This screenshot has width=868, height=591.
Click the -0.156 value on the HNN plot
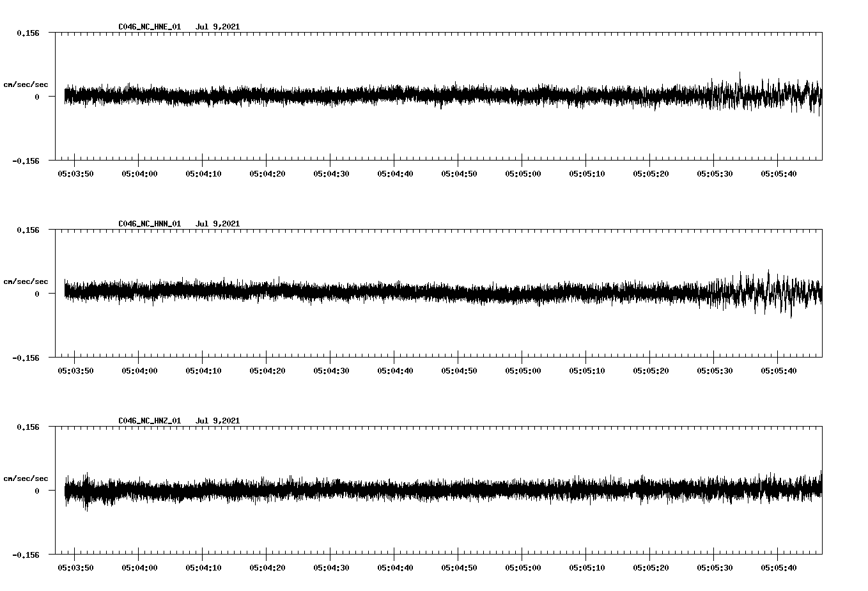[x=27, y=358]
